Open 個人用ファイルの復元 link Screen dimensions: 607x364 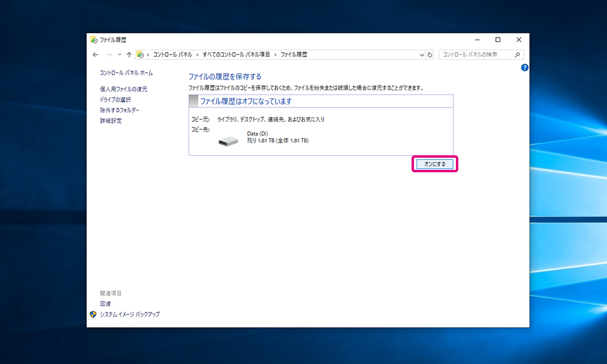(124, 89)
